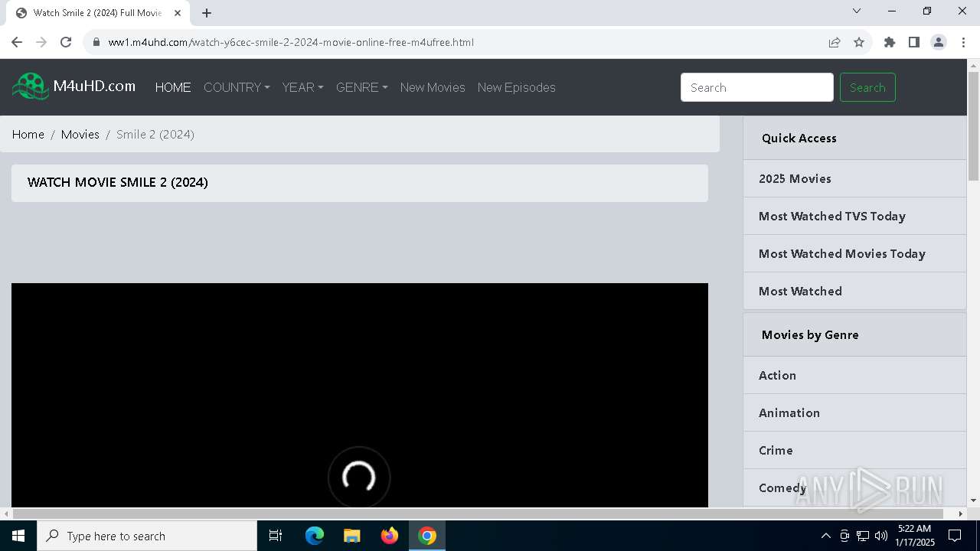Toggle the browser side panel icon
The image size is (980, 551).
coord(914,42)
